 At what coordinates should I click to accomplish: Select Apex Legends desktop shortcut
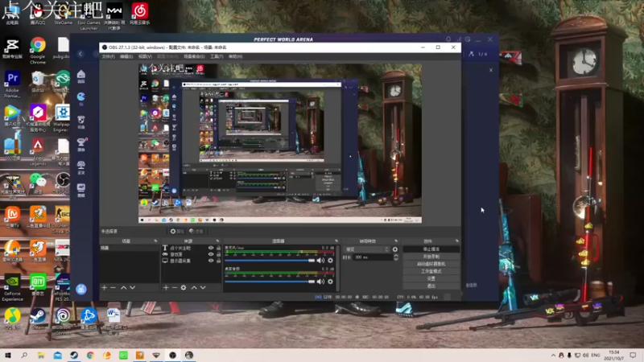38,152
